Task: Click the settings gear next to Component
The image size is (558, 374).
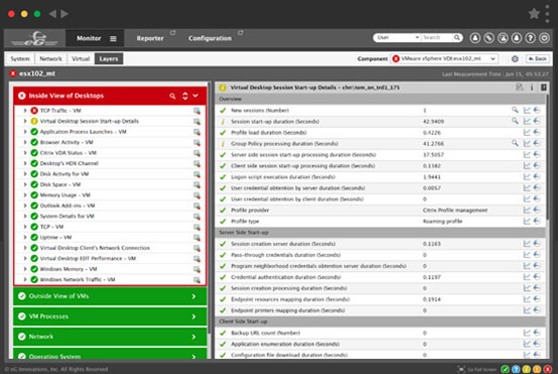Action: [x=515, y=59]
